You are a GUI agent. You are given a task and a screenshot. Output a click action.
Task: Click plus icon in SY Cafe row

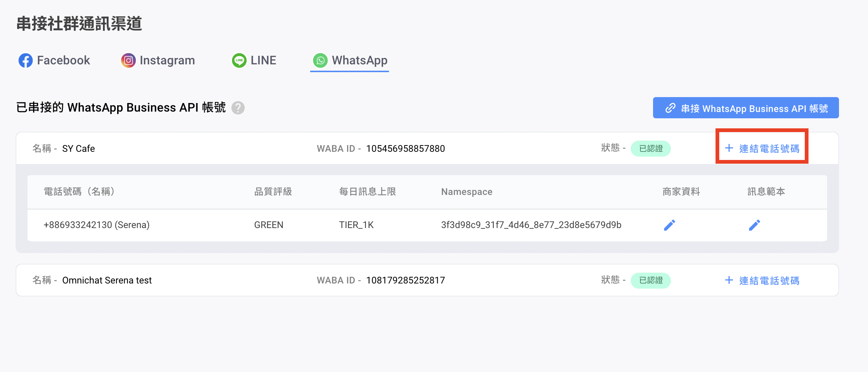point(729,148)
